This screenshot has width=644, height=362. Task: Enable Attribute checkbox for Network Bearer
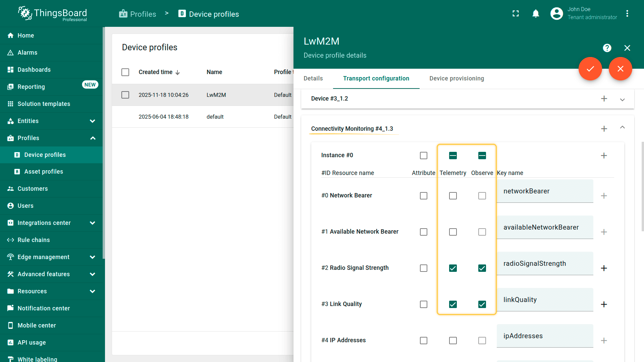423,196
